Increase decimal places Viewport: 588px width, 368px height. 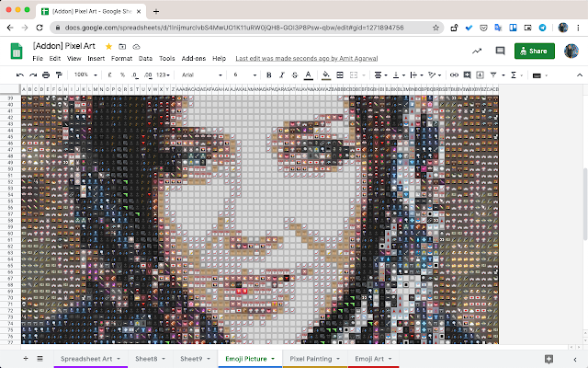pos(148,75)
